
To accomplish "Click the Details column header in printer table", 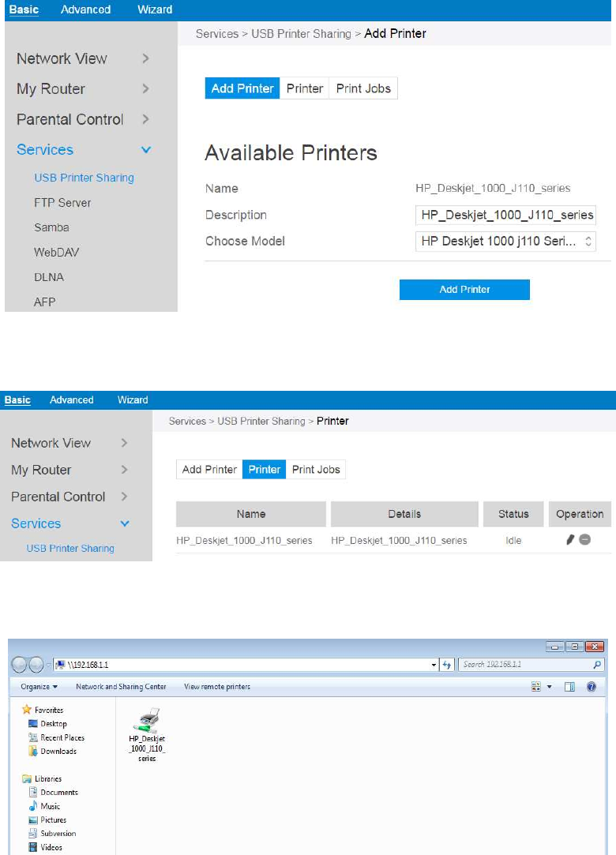I will click(x=404, y=514).
